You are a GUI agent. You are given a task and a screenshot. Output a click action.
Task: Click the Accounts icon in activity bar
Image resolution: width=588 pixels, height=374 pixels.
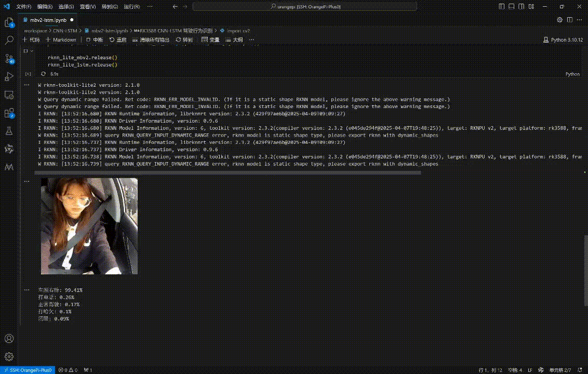pos(9,339)
